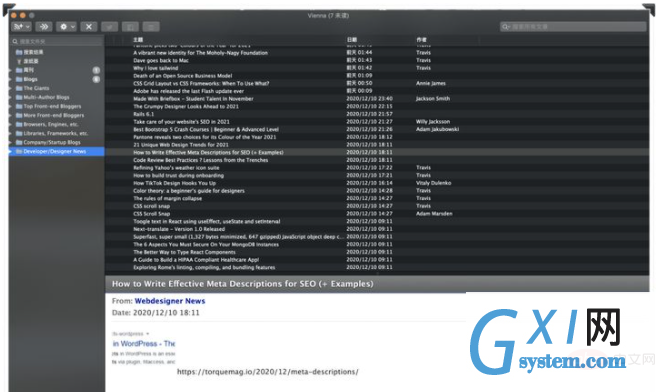
Task: Sort by the 日期 date column header
Action: 352,39
